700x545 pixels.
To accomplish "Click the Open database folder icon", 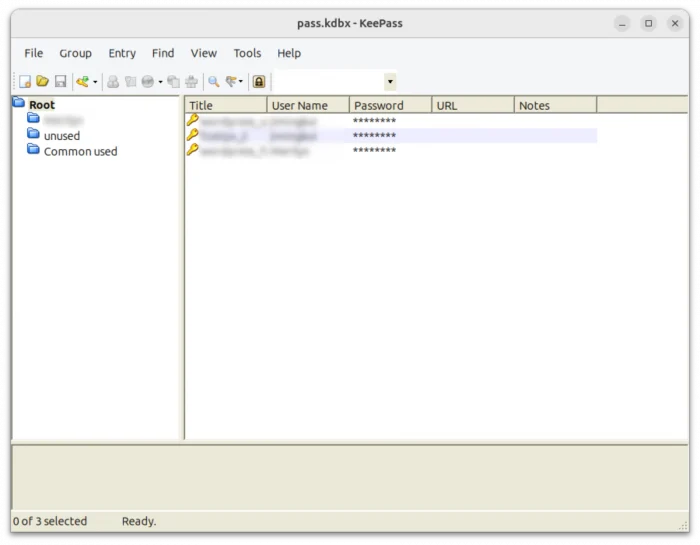I will 42,82.
